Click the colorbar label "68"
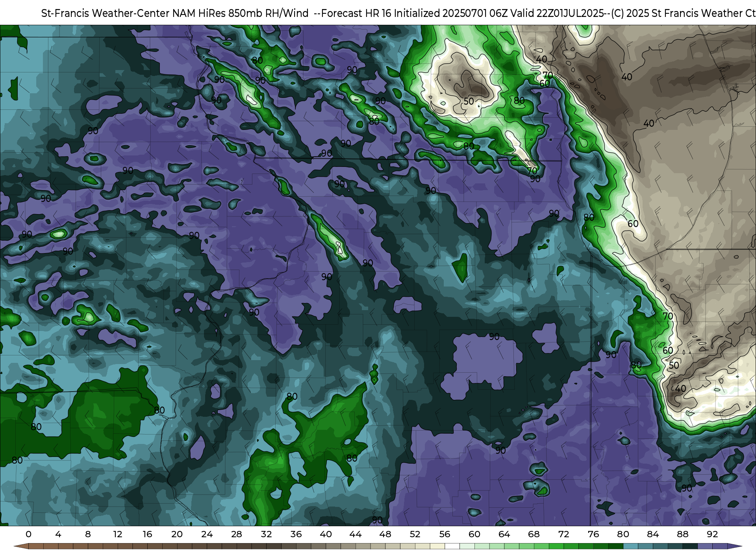756x551 pixels. pyautogui.click(x=534, y=534)
